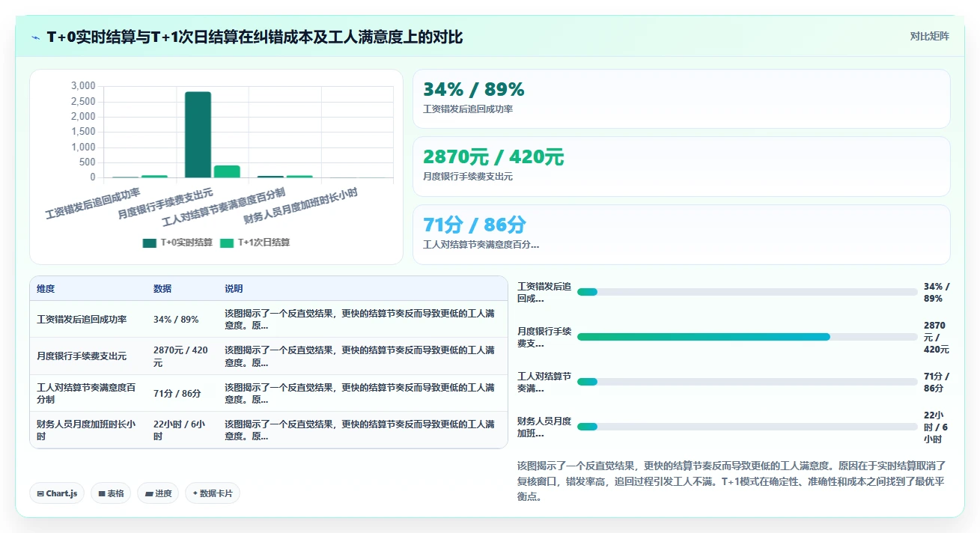Click the 月度银行手续费支出元 card caption
This screenshot has width=980, height=533.
tap(468, 177)
